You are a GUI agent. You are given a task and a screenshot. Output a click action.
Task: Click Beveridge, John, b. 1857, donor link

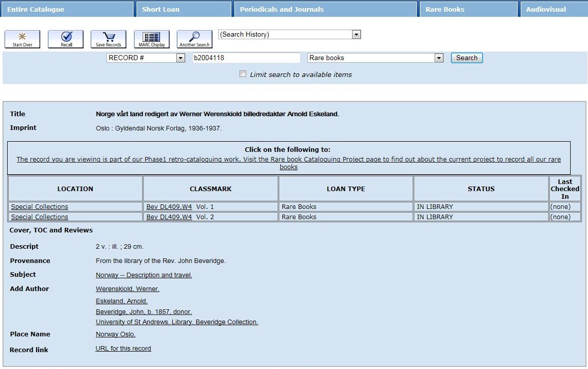click(x=144, y=311)
